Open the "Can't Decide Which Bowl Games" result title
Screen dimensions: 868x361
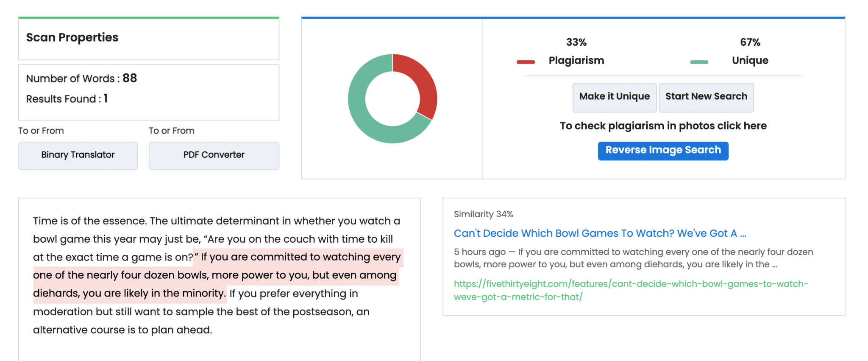coord(600,233)
